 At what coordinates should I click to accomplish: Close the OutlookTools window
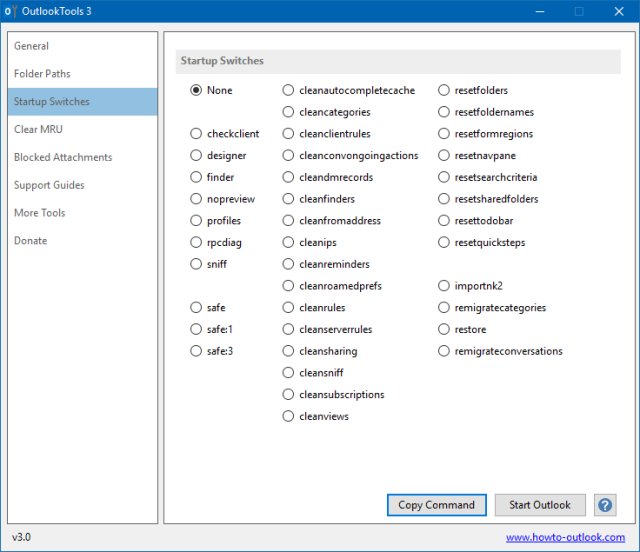[618, 12]
